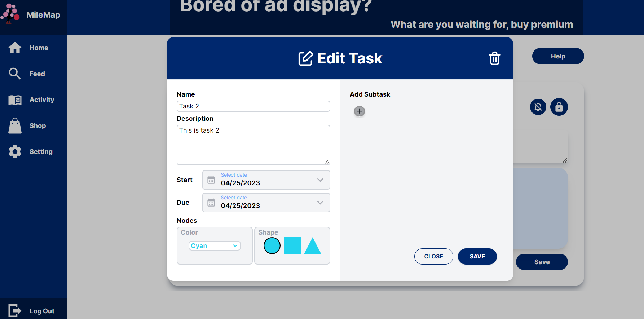The height and width of the screenshot is (319, 644).
Task: Click the add subtask plus icon
Action: (x=359, y=111)
